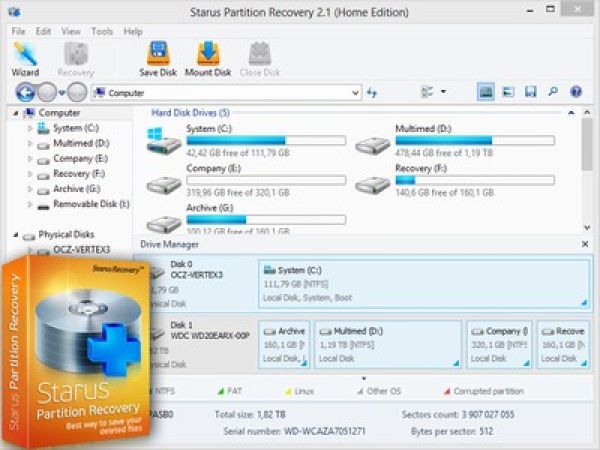Image resolution: width=600 pixels, height=450 pixels.
Task: Go back with the blue back arrow
Action: pos(25,92)
